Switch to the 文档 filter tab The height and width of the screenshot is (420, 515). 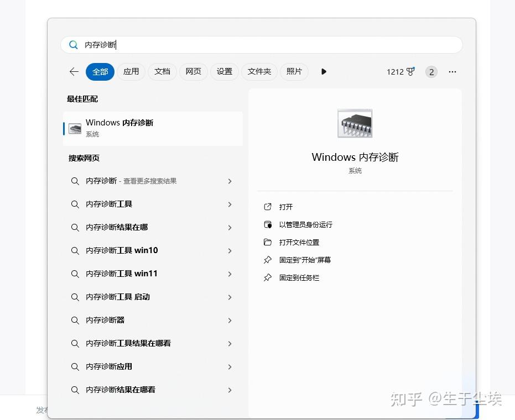pos(162,71)
